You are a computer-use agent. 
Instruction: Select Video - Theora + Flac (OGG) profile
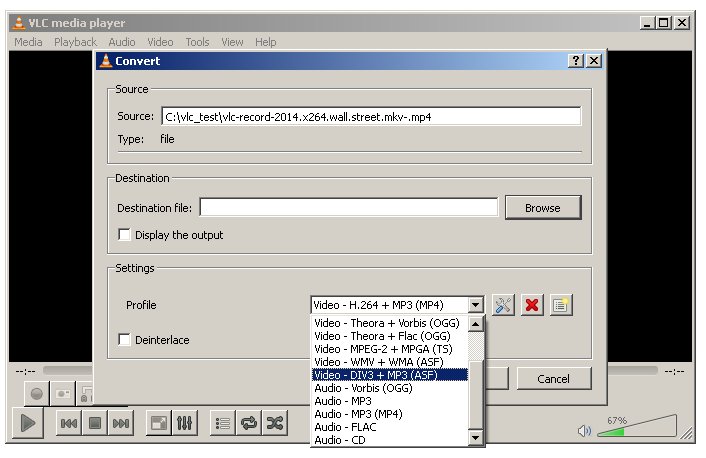click(389, 336)
